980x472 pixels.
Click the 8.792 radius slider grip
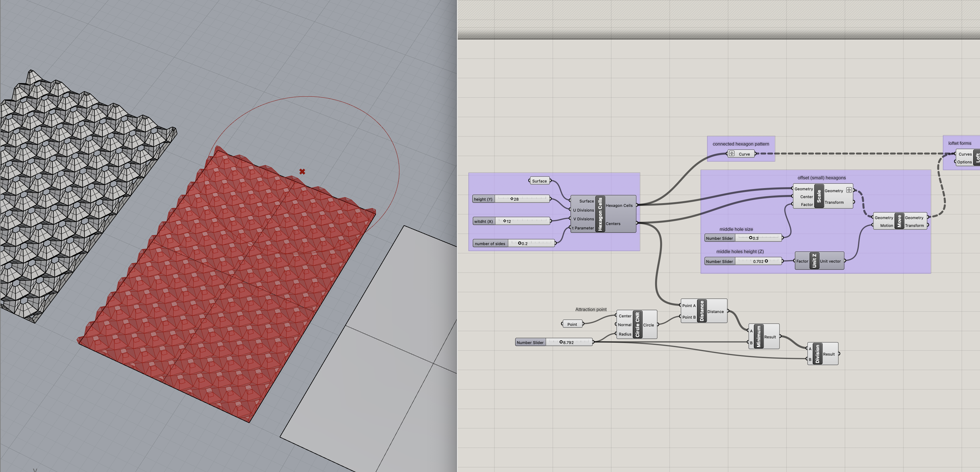561,342
